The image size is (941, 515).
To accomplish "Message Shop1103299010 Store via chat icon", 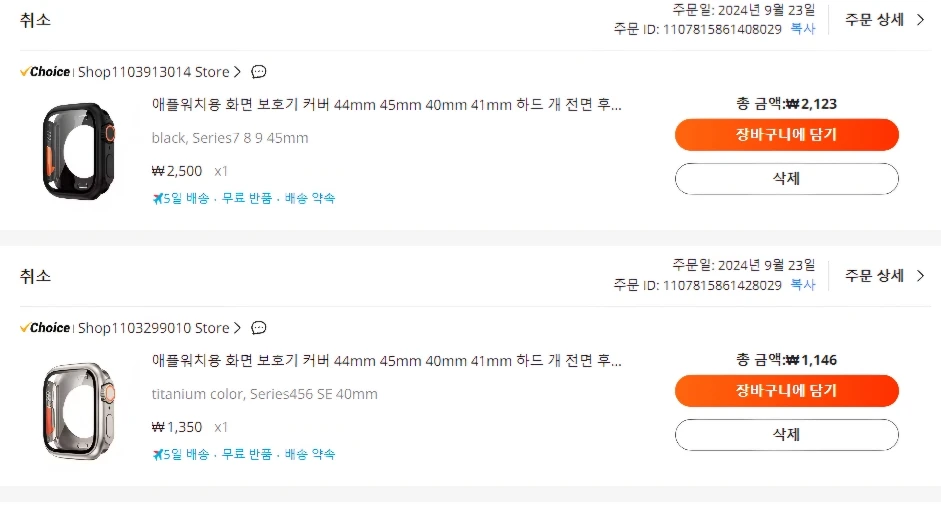I will click(259, 328).
